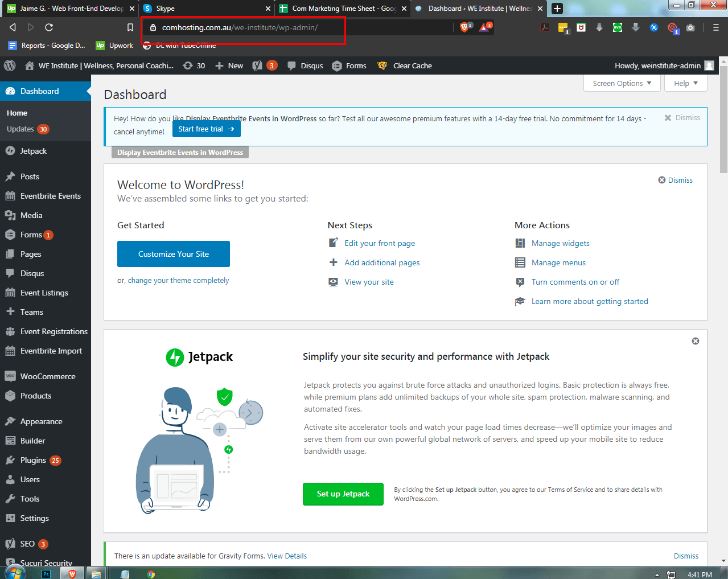Click change your theme completely link
The width and height of the screenshot is (728, 579).
pos(178,280)
